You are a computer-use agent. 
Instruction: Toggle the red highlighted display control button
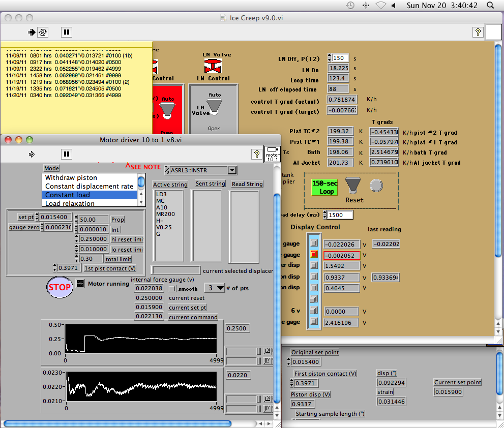tap(314, 254)
